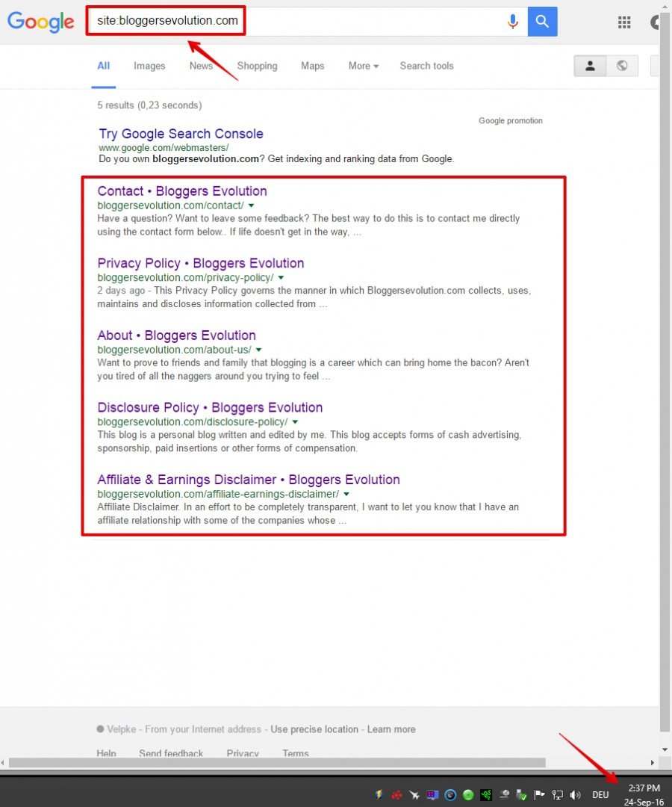This screenshot has width=672, height=807.
Task: Open the Google apps grid
Action: (x=624, y=22)
